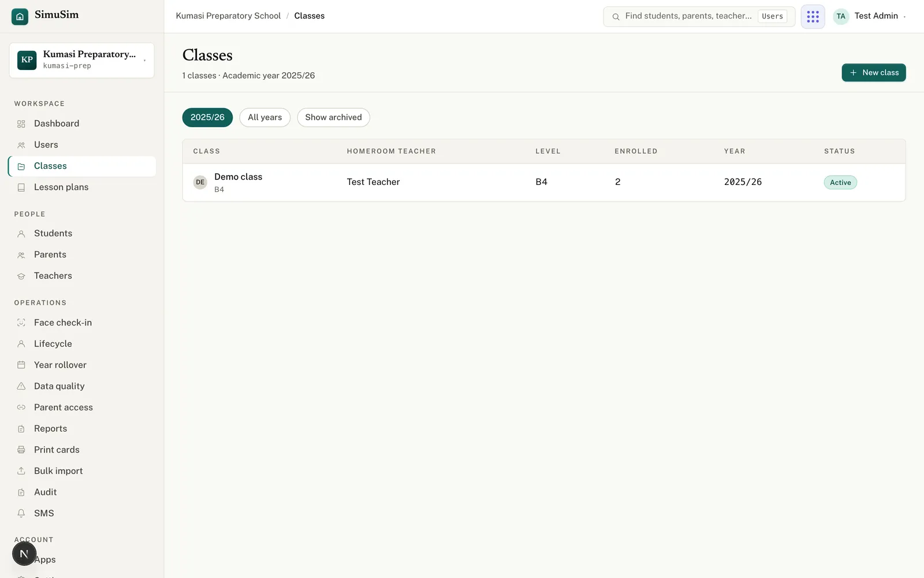Viewport: 924px width, 578px height.
Task: Click the Data quality warning icon
Action: coord(21,386)
